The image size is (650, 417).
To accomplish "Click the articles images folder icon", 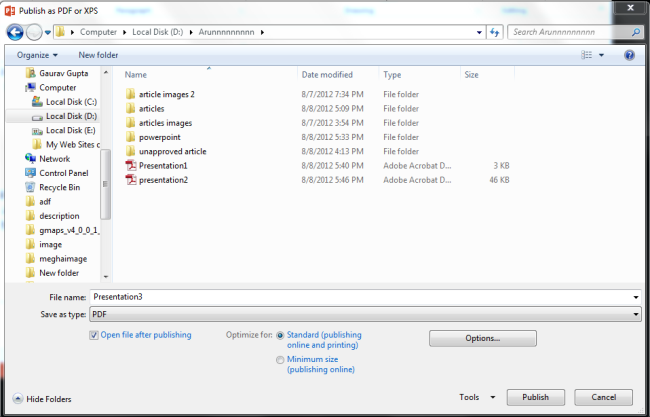I will (x=131, y=123).
